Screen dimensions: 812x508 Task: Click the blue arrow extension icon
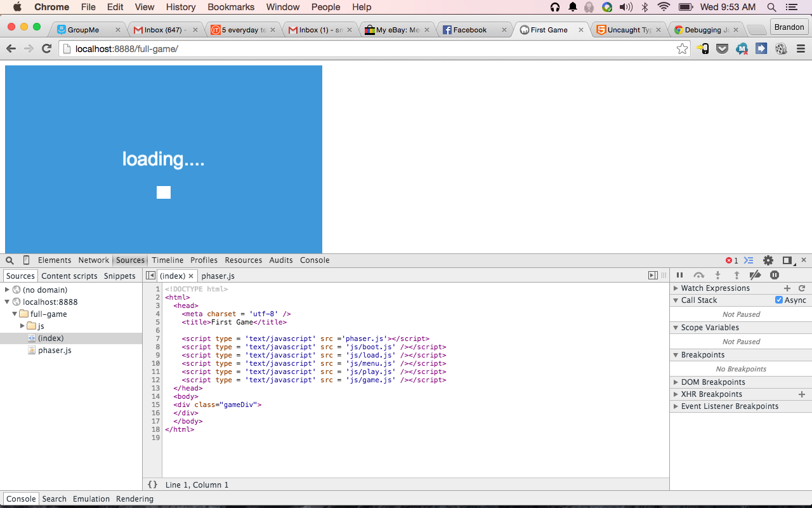point(761,49)
